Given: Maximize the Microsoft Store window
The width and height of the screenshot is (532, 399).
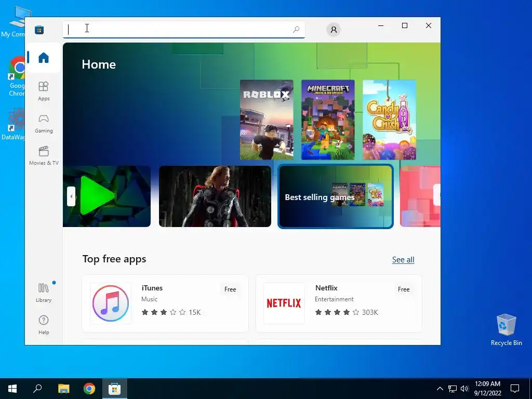Looking at the screenshot, I should (x=404, y=25).
